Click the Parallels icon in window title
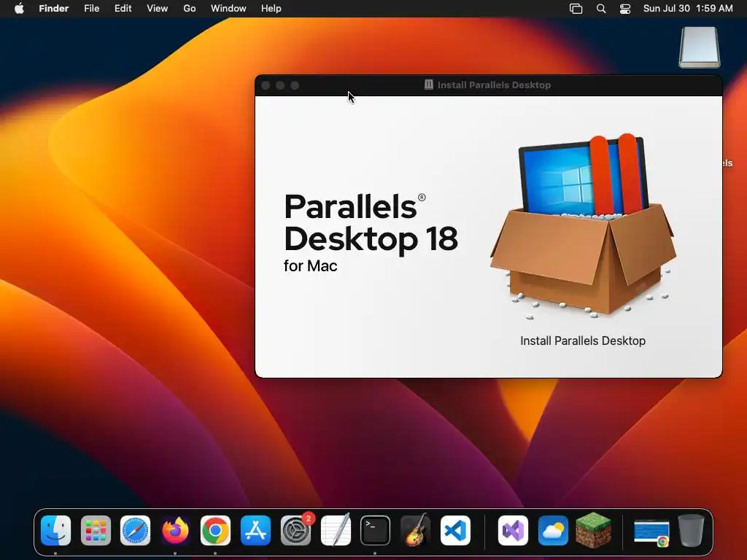Image resolution: width=747 pixels, height=560 pixels. click(429, 85)
